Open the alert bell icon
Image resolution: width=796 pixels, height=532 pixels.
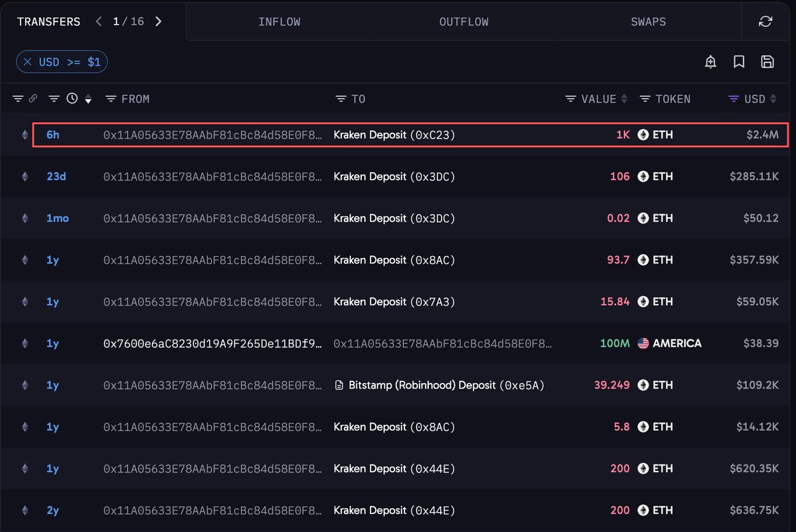(x=710, y=62)
